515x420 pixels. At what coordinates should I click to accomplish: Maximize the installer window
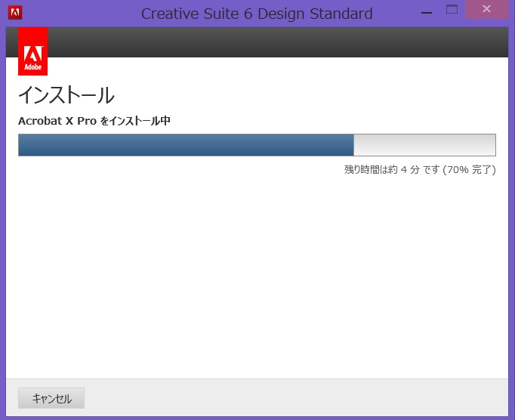click(452, 9)
